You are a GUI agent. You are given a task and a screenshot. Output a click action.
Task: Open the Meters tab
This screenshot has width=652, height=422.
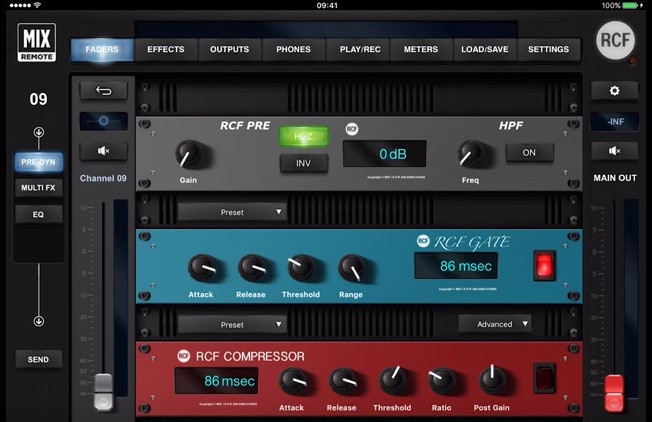pos(421,49)
